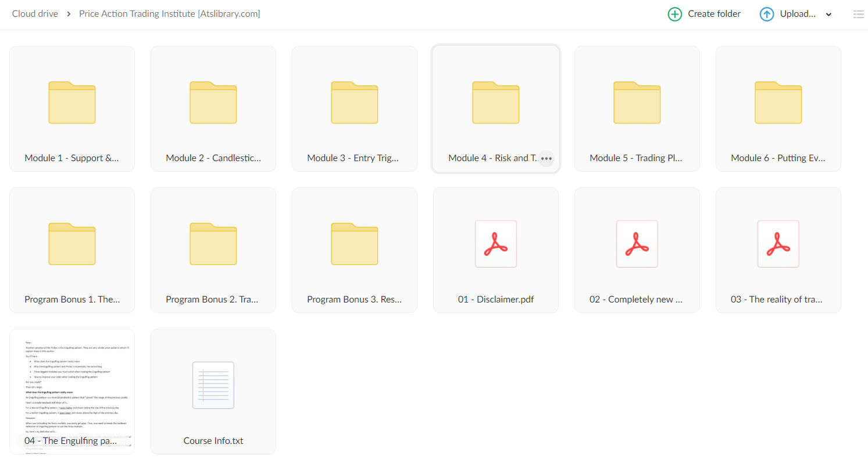Open the Module 6 - Putting Everything folder

(778, 103)
